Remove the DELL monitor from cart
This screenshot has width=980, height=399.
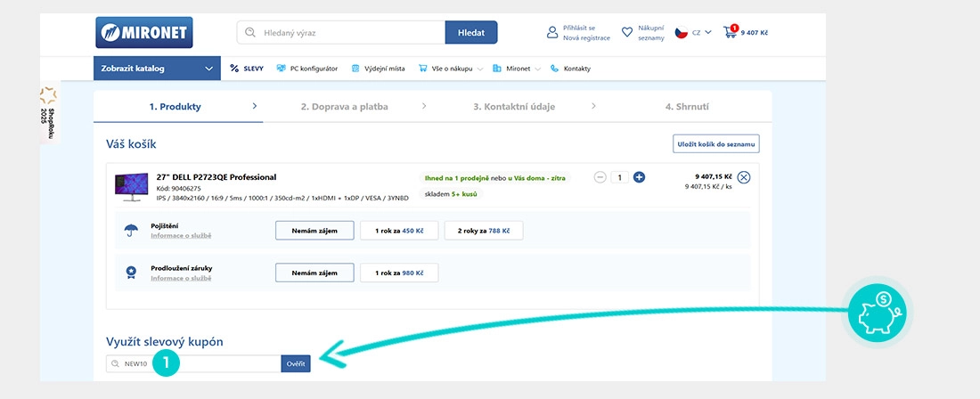point(744,177)
